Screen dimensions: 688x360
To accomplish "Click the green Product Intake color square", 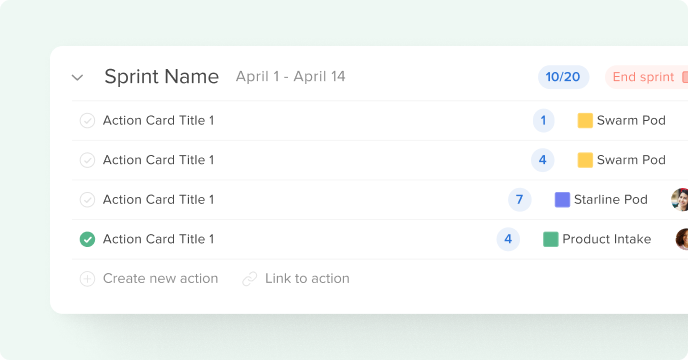I will pyautogui.click(x=551, y=239).
